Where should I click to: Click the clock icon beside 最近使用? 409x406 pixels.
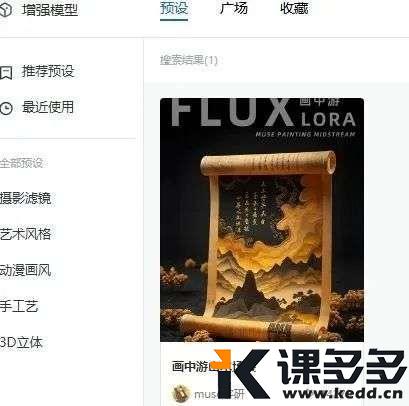pos(6,108)
